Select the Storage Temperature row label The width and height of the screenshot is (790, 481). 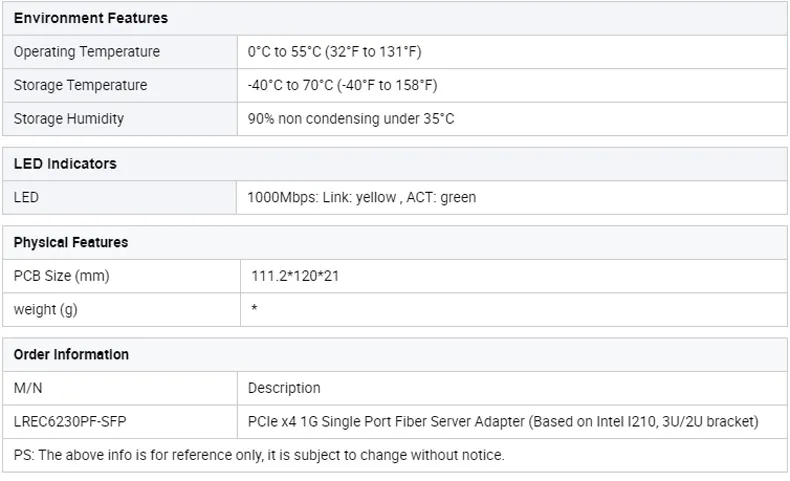click(x=80, y=85)
